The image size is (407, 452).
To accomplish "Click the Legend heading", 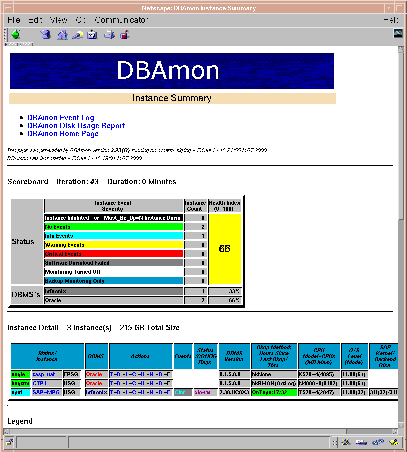I will tap(20, 421).
